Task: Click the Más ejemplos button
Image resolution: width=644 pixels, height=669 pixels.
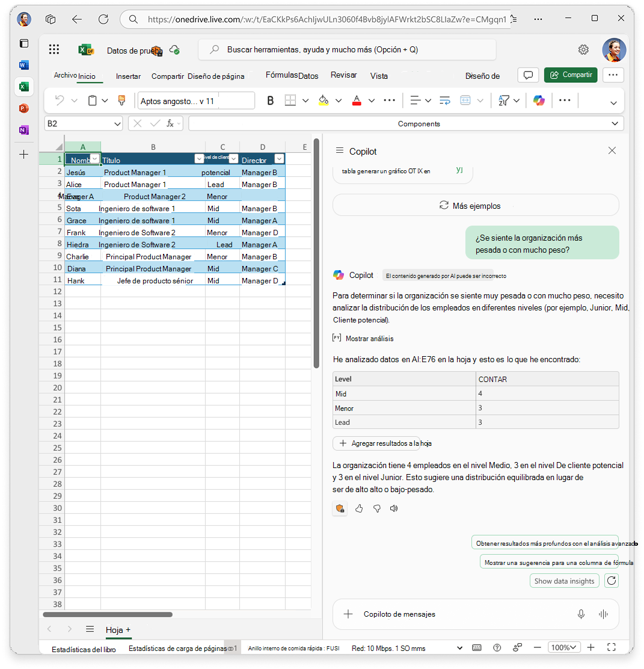Action: coord(476,205)
